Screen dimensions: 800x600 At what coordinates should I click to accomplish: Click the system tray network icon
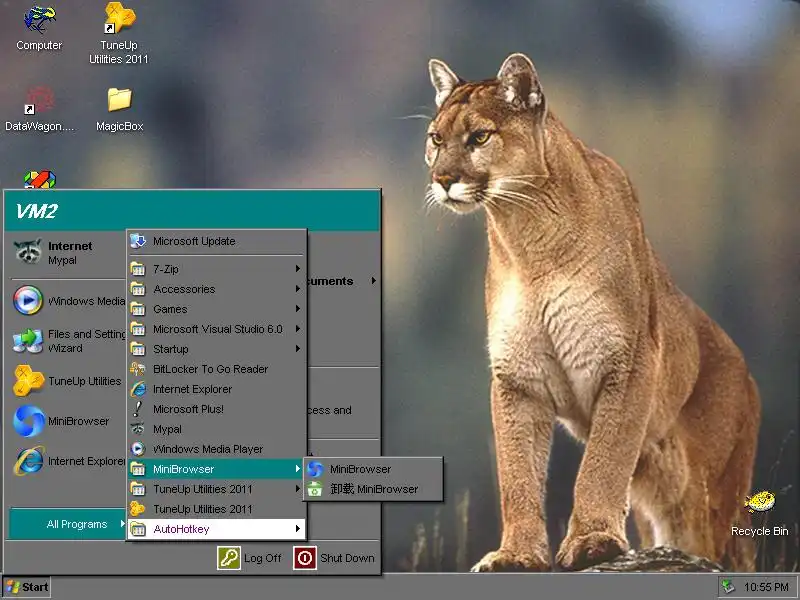click(x=729, y=587)
